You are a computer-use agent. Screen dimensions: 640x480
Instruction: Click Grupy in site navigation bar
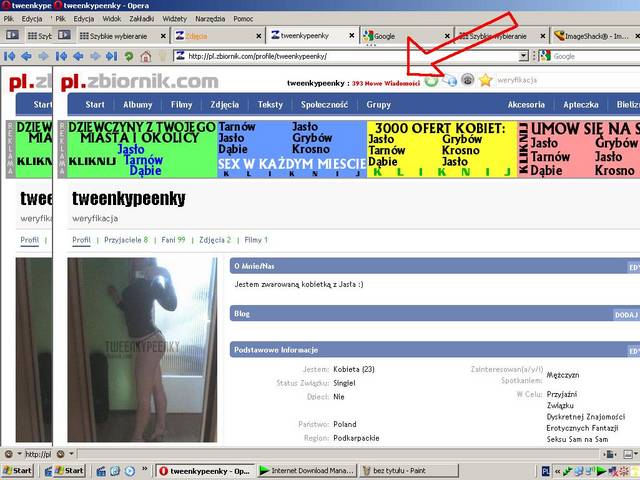379,104
